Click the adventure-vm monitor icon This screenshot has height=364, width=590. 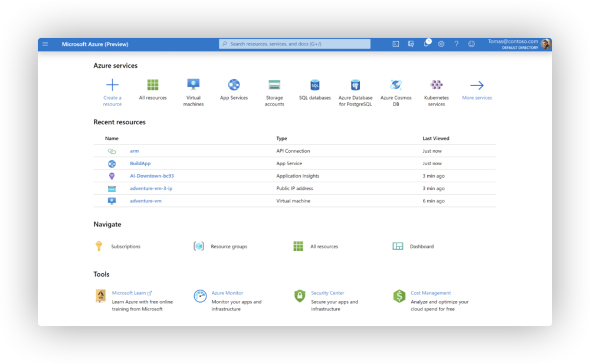[x=112, y=201]
